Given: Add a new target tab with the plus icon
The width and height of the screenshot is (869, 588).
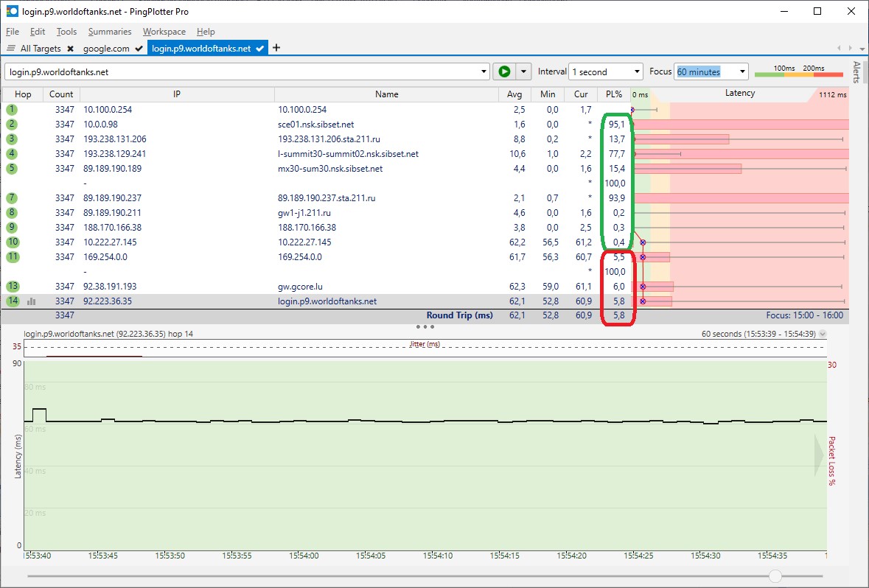Looking at the screenshot, I should click(x=276, y=48).
